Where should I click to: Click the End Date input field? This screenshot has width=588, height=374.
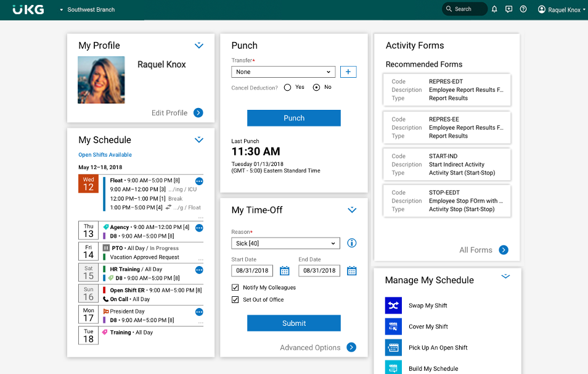319,271
